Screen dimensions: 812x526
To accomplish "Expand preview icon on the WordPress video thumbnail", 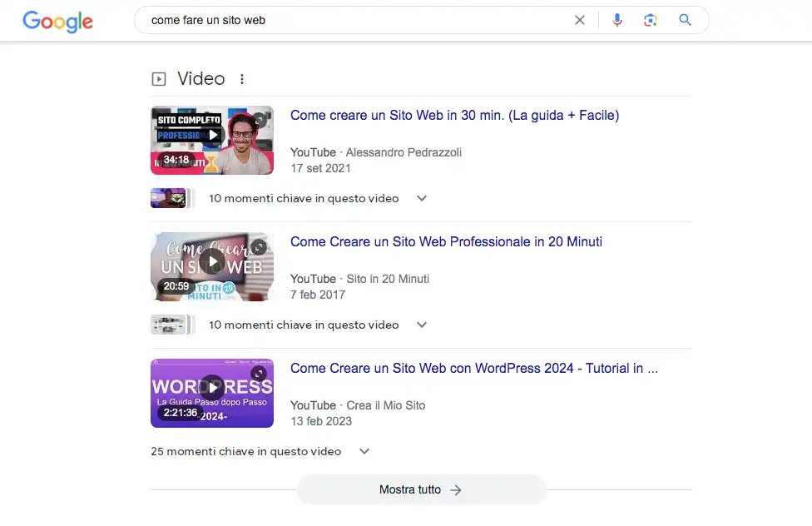I will pos(259,373).
